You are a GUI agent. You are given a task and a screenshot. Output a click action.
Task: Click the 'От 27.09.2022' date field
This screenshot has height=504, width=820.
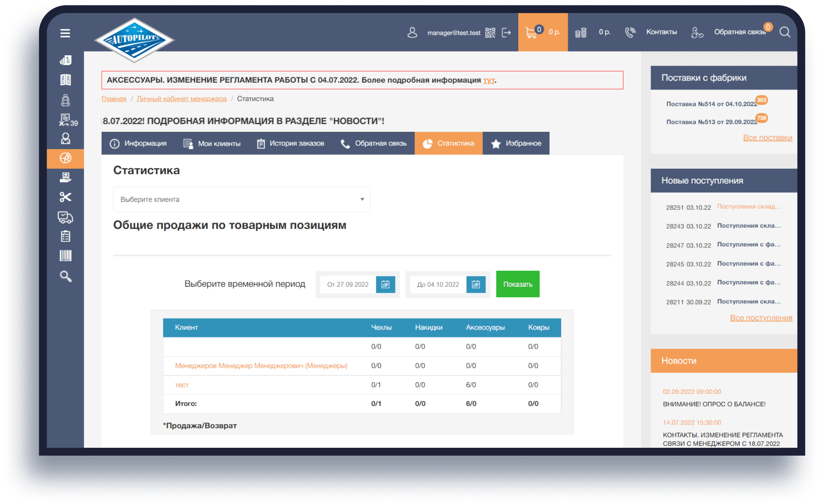348,284
